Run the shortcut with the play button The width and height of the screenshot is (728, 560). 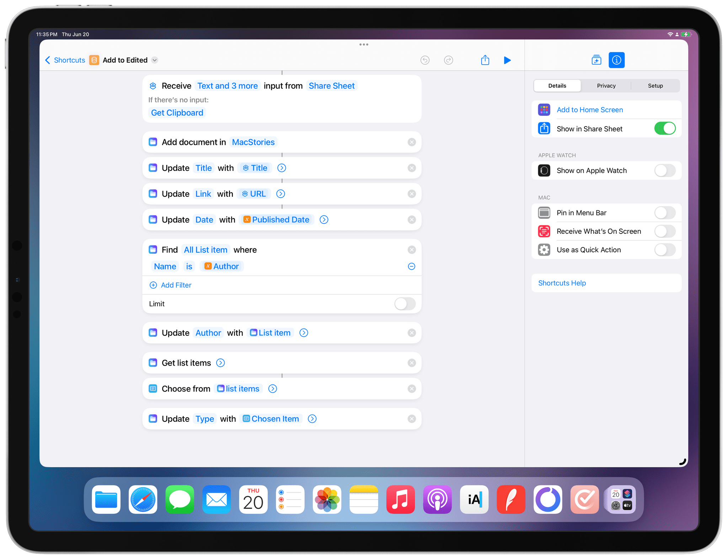pos(507,60)
